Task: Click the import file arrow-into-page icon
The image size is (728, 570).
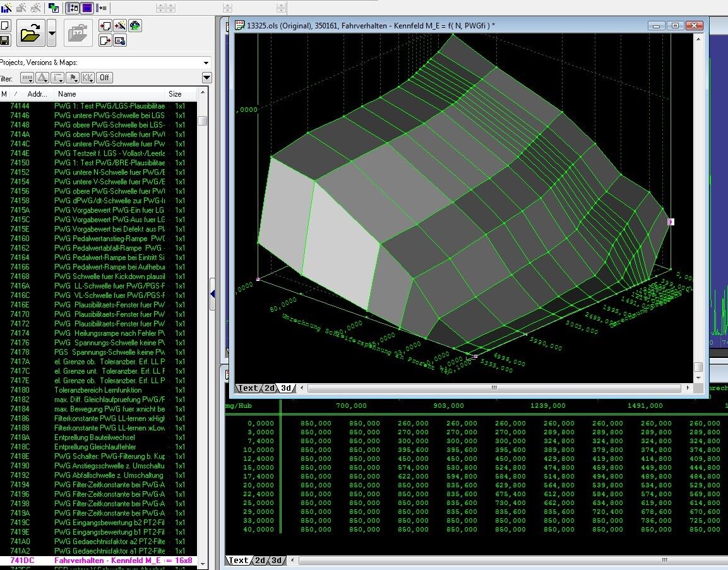Action: point(105,26)
